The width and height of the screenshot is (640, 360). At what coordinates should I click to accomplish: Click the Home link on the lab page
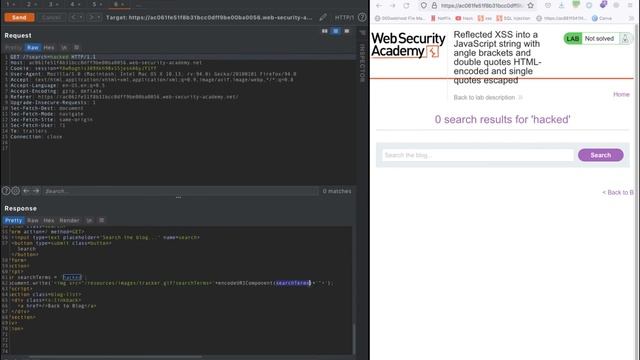click(621, 94)
